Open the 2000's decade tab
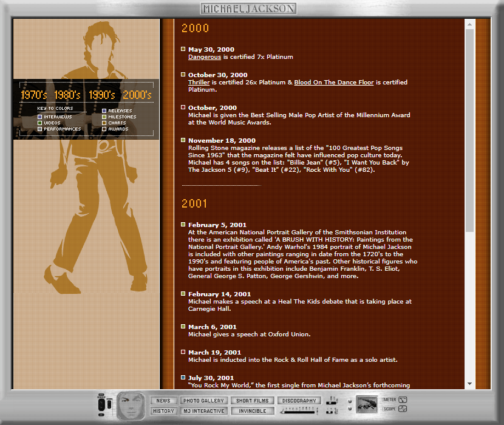504x425 pixels. 137,95
